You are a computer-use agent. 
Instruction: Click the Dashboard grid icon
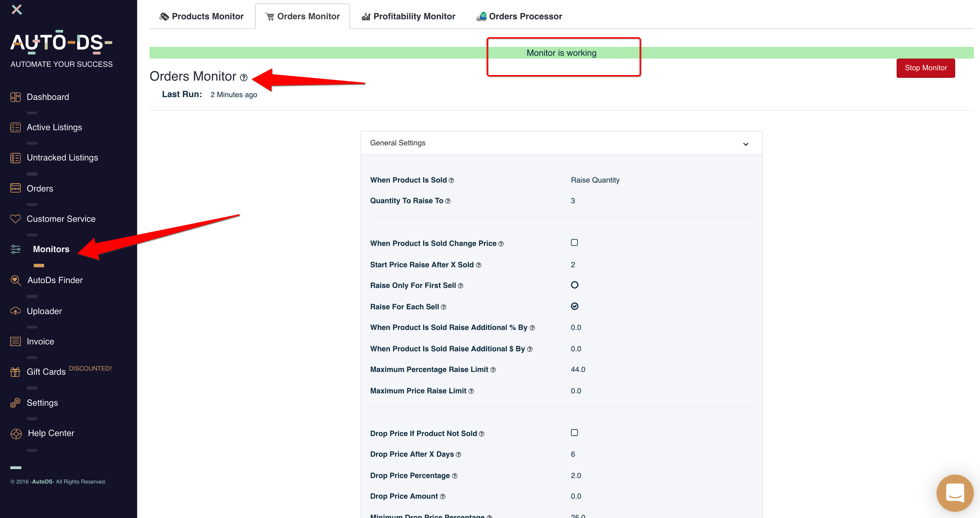(16, 97)
